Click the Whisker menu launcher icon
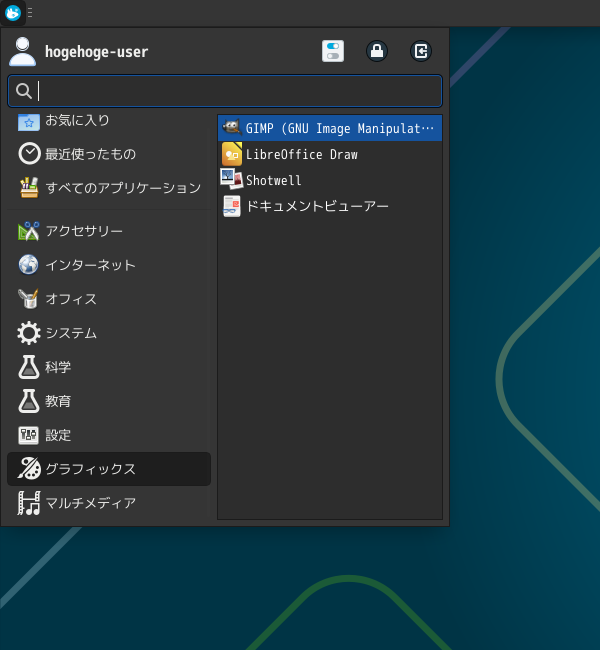This screenshot has height=650, width=600. [13, 13]
